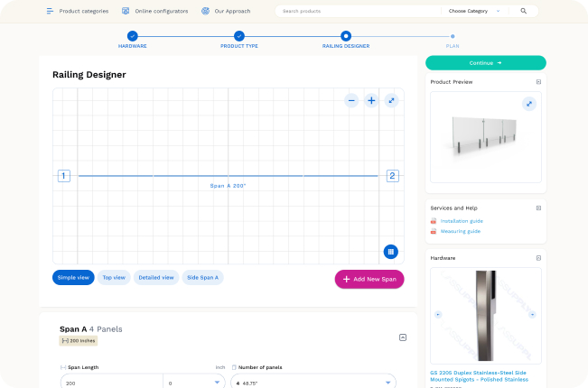This screenshot has height=388, width=588.
Task: Expand railing canvas to fullscreen
Action: [391, 100]
